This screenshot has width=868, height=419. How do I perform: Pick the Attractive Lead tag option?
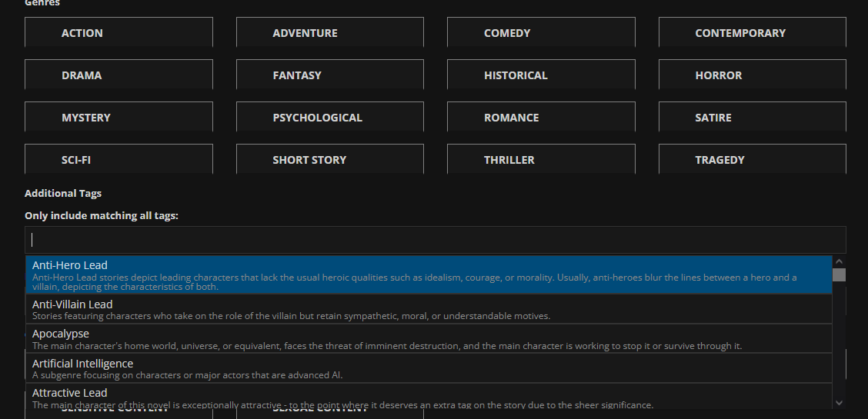(429, 397)
